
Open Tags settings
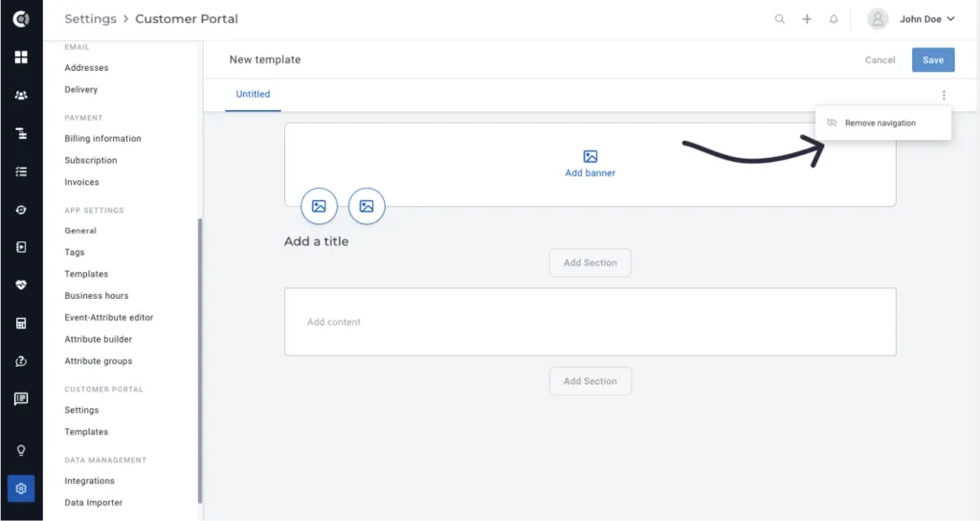(75, 252)
